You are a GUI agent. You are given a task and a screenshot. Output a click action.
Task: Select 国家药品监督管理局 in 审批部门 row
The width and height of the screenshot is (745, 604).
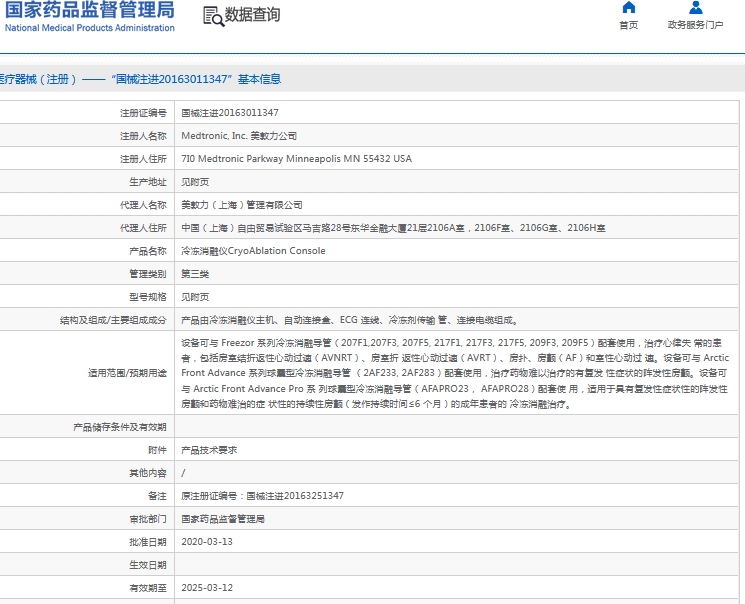tap(223, 519)
